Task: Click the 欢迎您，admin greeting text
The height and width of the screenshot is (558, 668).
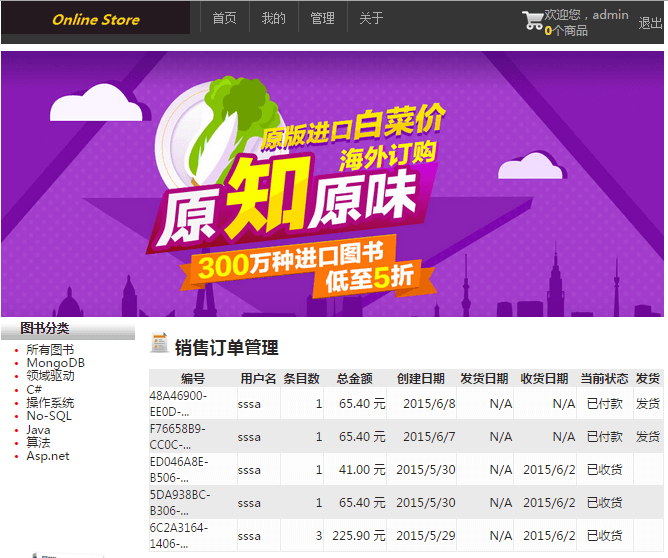Action: point(586,15)
